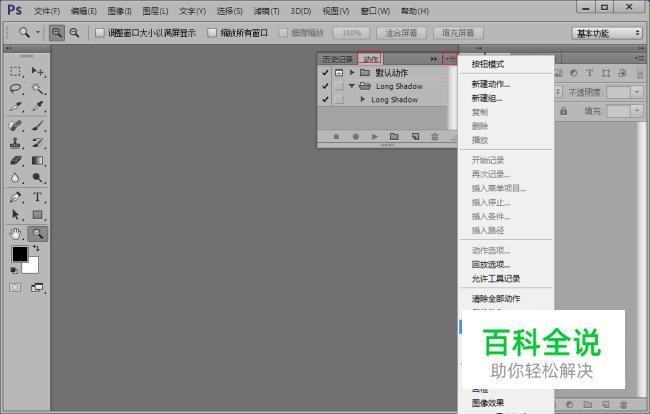The width and height of the screenshot is (650, 414).
Task: Select the Clone Stamp tool
Action: pos(16,143)
